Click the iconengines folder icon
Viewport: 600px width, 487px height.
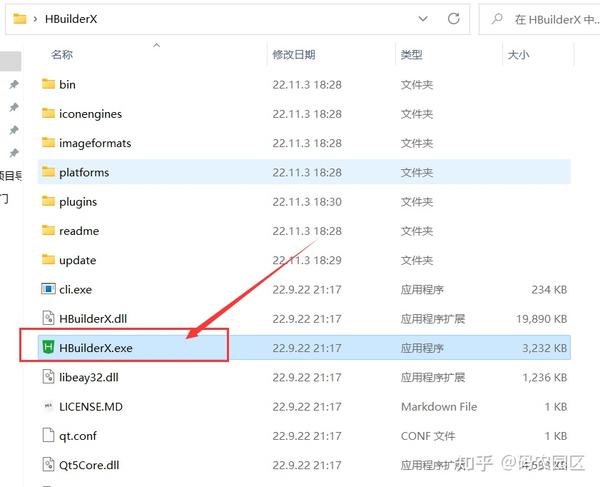48,113
